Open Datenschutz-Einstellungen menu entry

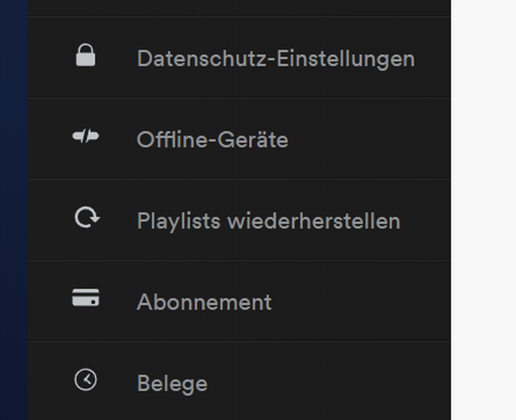tap(275, 59)
